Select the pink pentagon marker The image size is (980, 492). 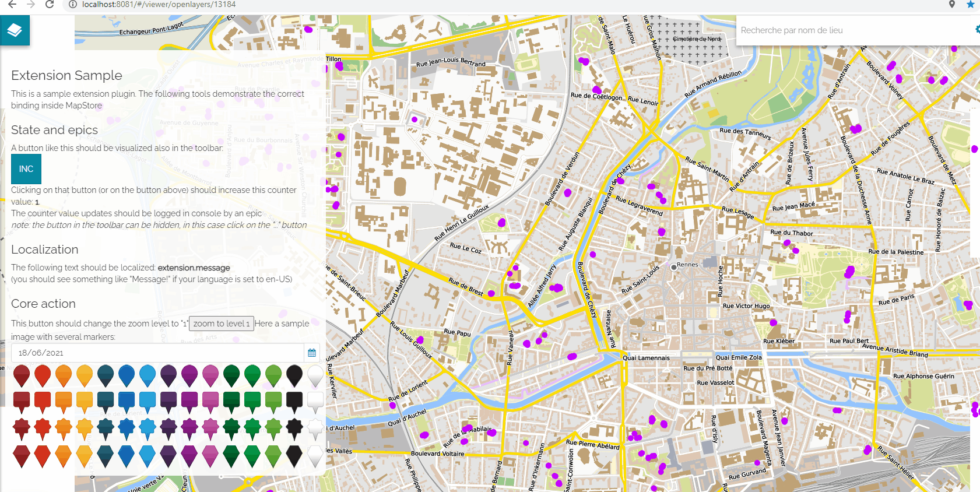[210, 456]
